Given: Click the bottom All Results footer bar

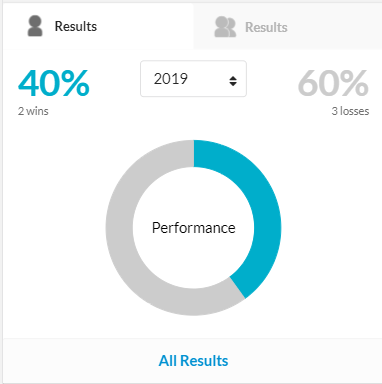Looking at the screenshot, I should (x=192, y=361).
